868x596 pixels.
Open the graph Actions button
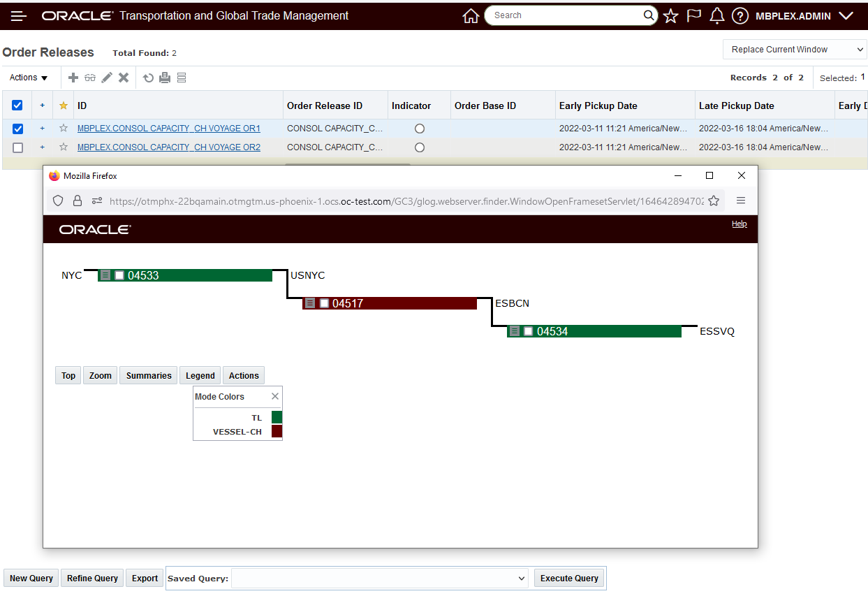point(244,376)
